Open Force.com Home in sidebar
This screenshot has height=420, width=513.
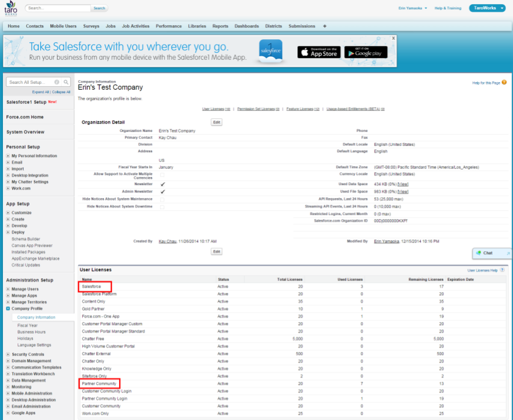coord(25,117)
